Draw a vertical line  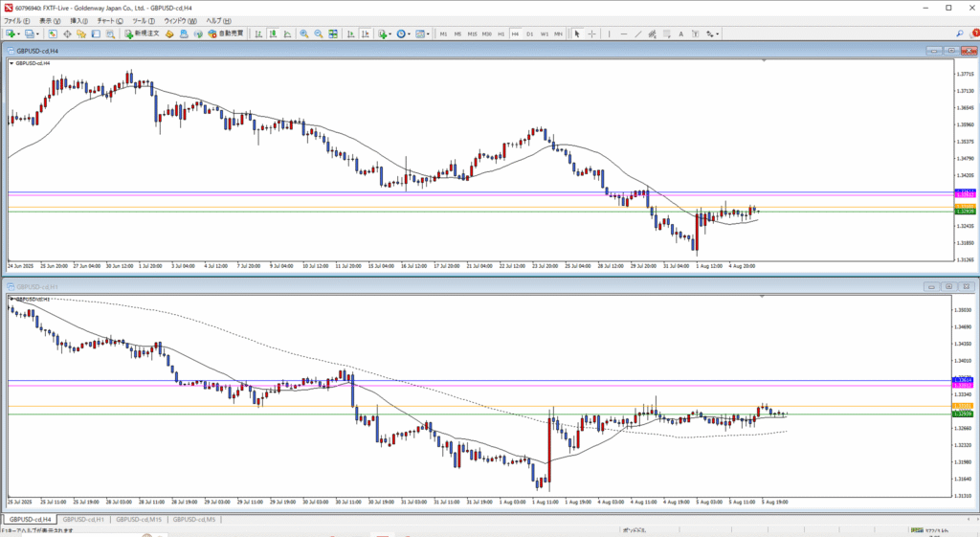[x=609, y=34]
